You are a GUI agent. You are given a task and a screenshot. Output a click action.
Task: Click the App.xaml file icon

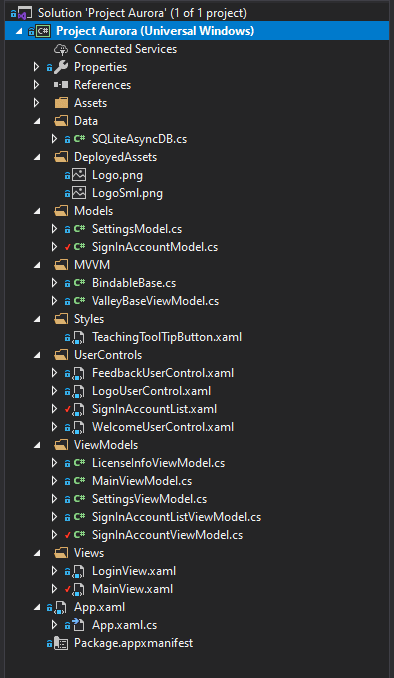pyautogui.click(x=61, y=608)
